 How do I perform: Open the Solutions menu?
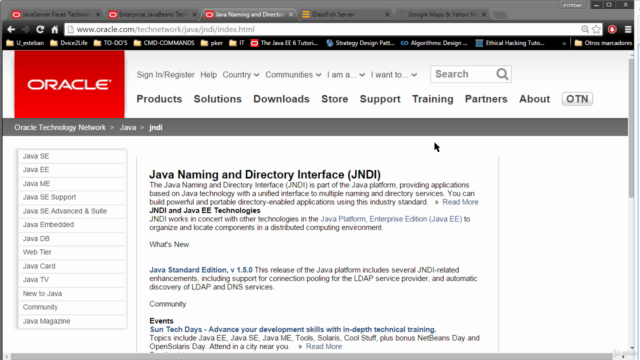(218, 99)
